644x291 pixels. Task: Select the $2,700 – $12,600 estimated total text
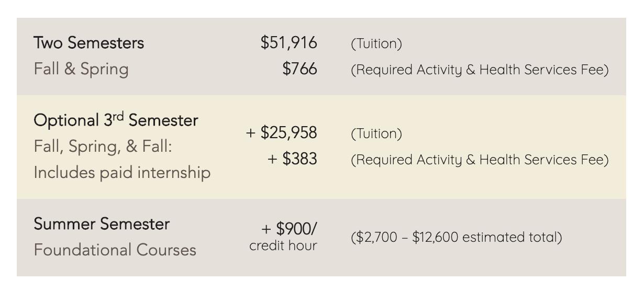pyautogui.click(x=456, y=237)
